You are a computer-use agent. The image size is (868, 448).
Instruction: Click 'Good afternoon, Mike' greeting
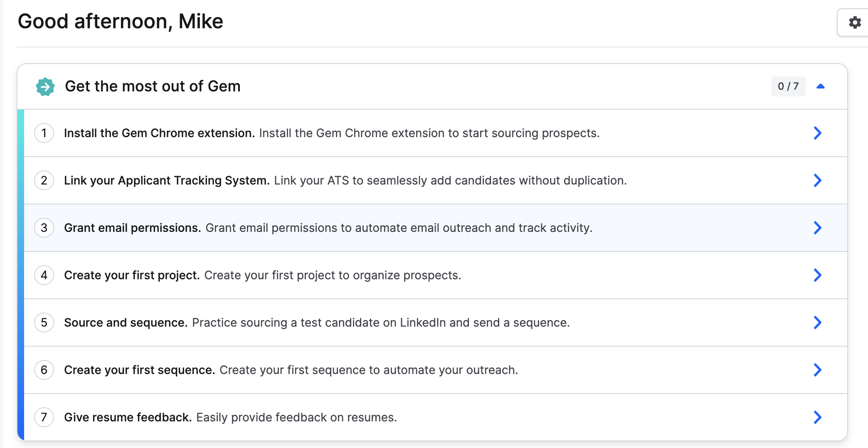[121, 22]
